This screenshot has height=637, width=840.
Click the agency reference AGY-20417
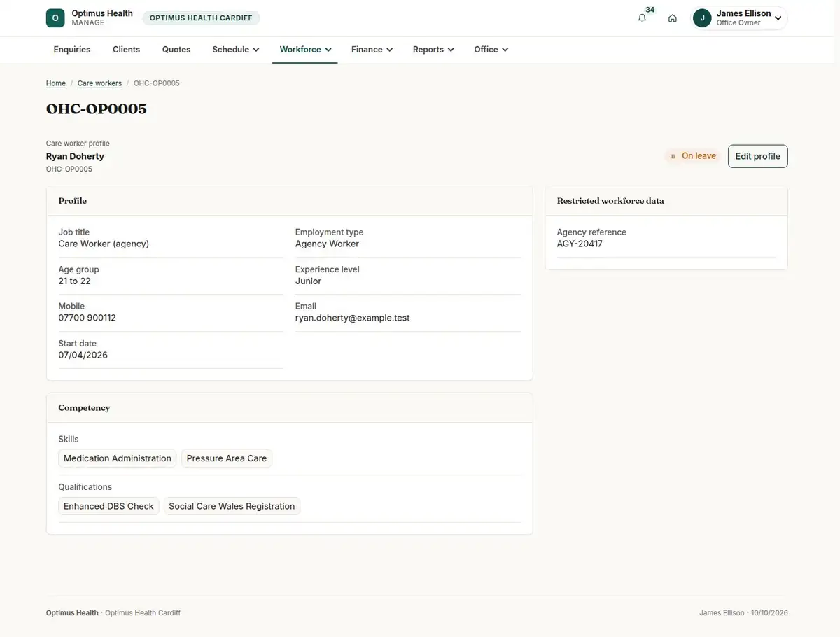[580, 244]
